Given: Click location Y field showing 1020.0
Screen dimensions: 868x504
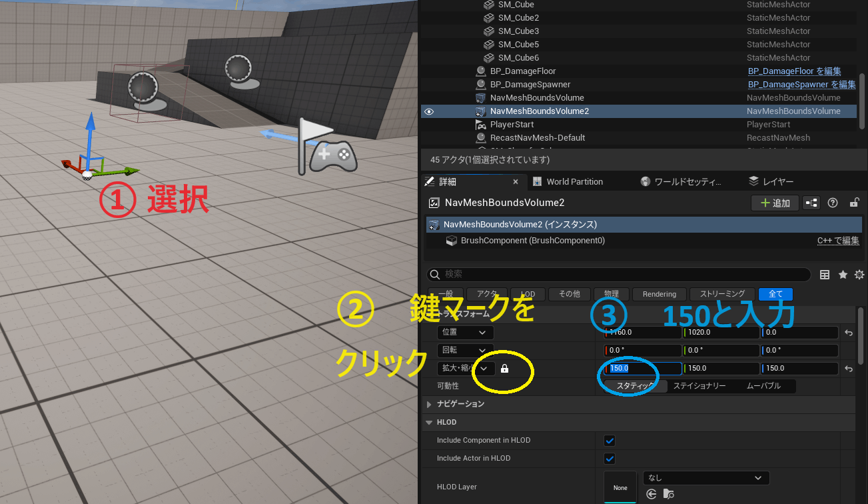Looking at the screenshot, I should click(721, 332).
